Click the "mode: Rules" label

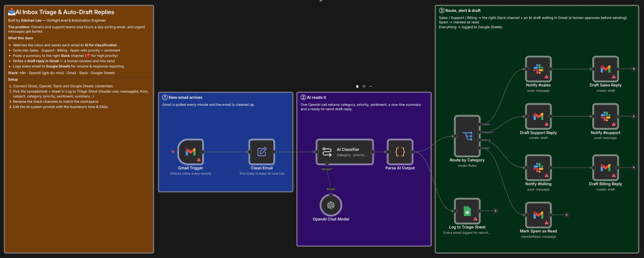pyautogui.click(x=467, y=165)
